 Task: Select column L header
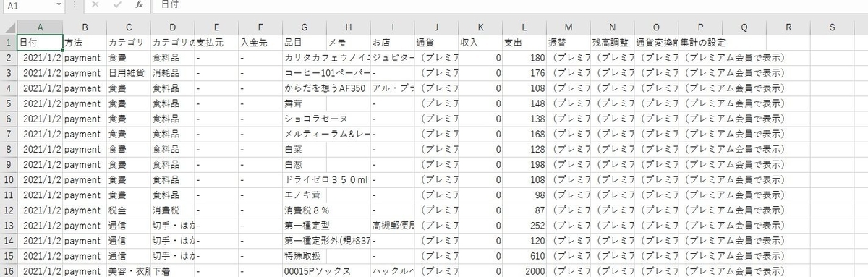[524, 27]
